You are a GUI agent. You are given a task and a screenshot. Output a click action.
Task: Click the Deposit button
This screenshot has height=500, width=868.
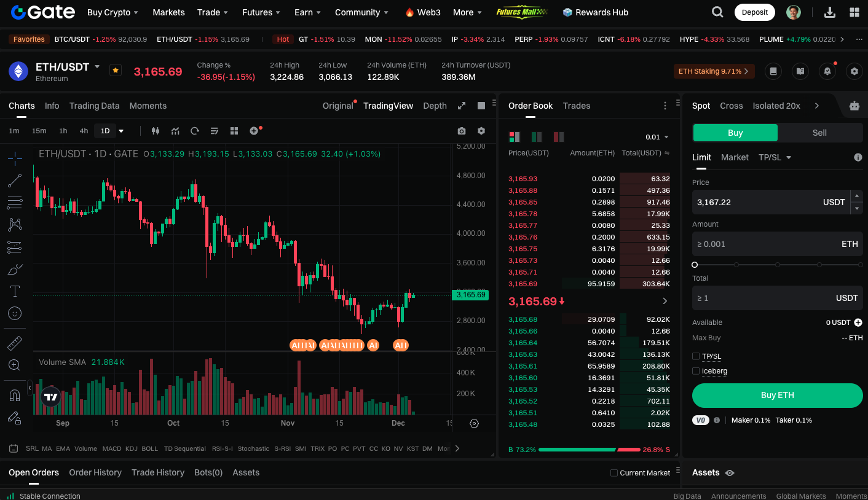click(x=755, y=12)
